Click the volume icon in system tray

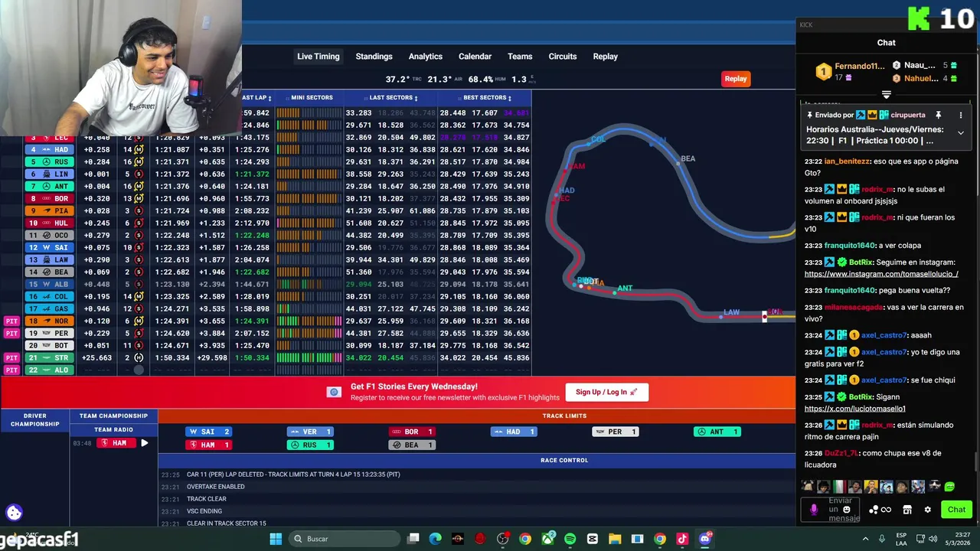[x=933, y=539]
